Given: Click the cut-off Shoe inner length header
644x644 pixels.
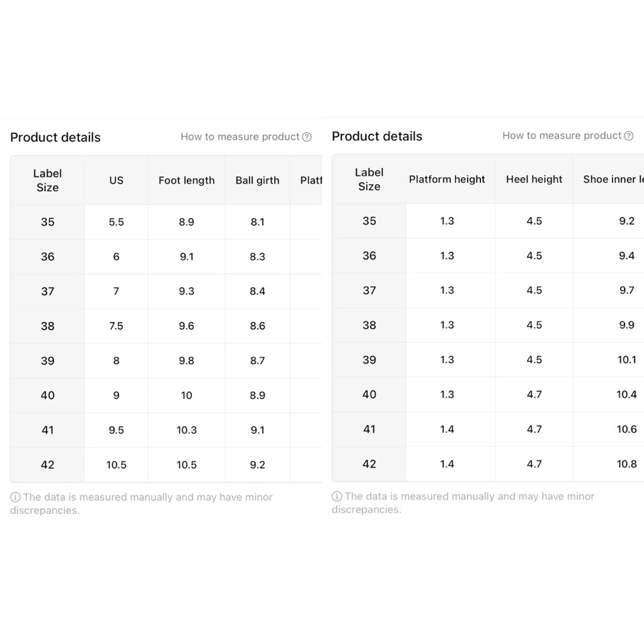Looking at the screenshot, I should point(612,179).
